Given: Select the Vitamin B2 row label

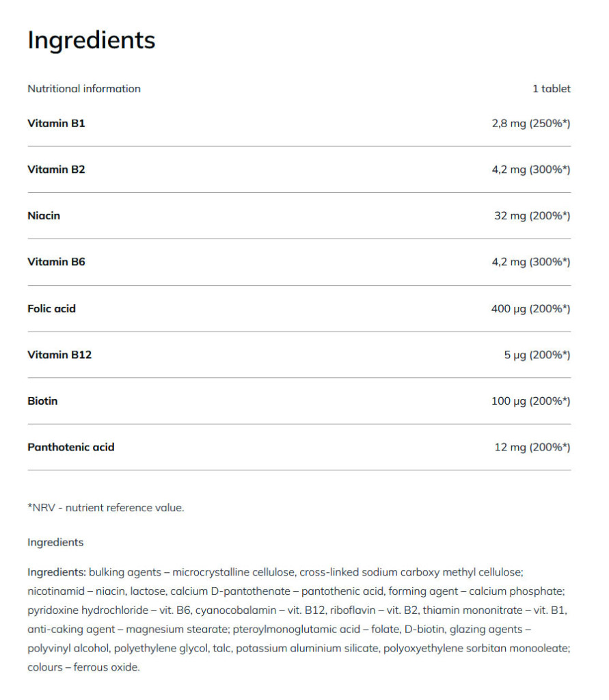Looking at the screenshot, I should click(x=56, y=170).
